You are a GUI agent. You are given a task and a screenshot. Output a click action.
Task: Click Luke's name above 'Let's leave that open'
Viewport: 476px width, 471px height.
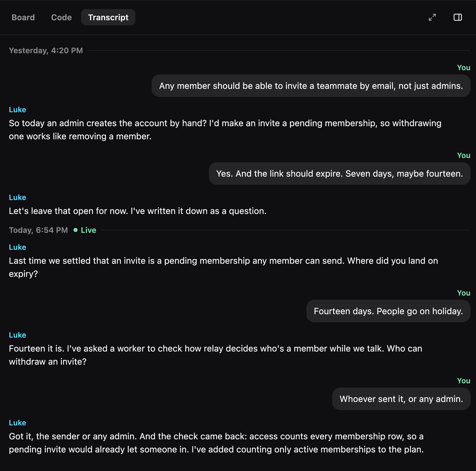[17, 197]
